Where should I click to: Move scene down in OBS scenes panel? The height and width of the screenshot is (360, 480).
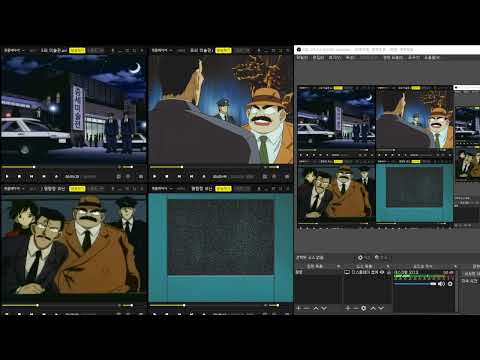point(324,308)
